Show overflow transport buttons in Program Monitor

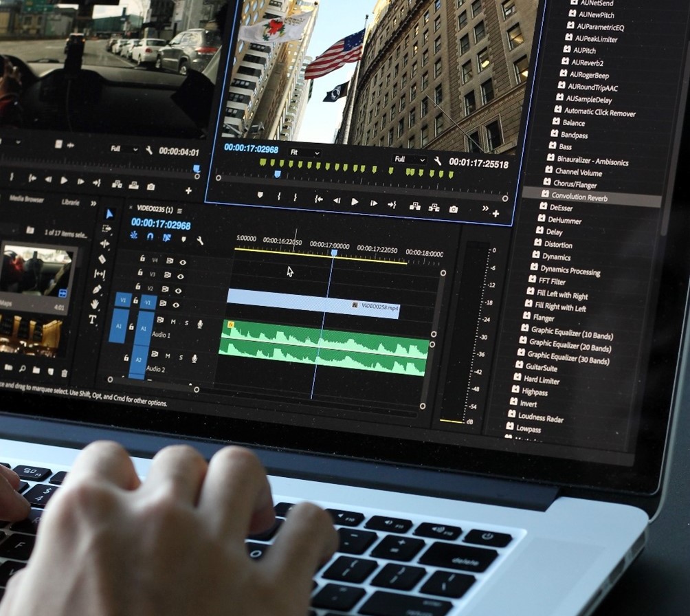coord(485,208)
